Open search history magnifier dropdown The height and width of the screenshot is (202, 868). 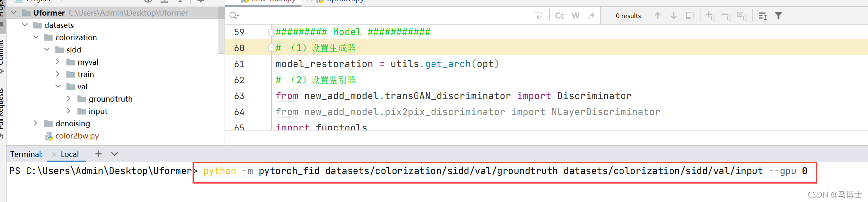pos(234,16)
